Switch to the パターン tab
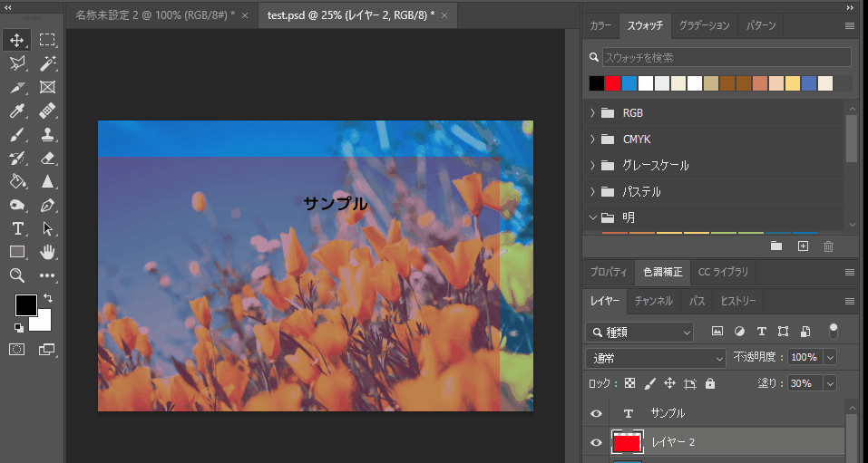 761,25
